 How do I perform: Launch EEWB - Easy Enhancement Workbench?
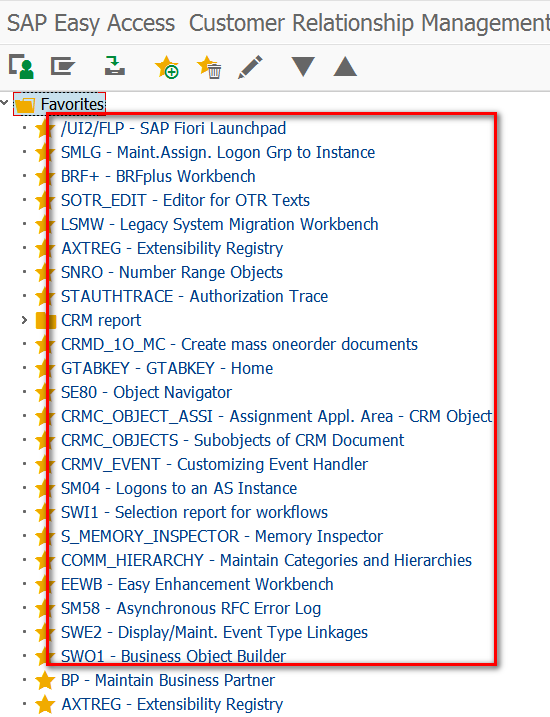(198, 584)
